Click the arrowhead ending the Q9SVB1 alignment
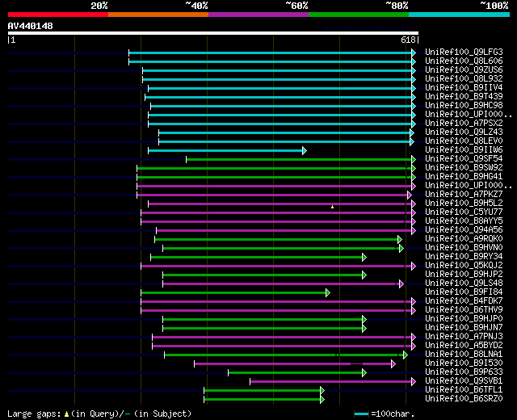 (414, 382)
